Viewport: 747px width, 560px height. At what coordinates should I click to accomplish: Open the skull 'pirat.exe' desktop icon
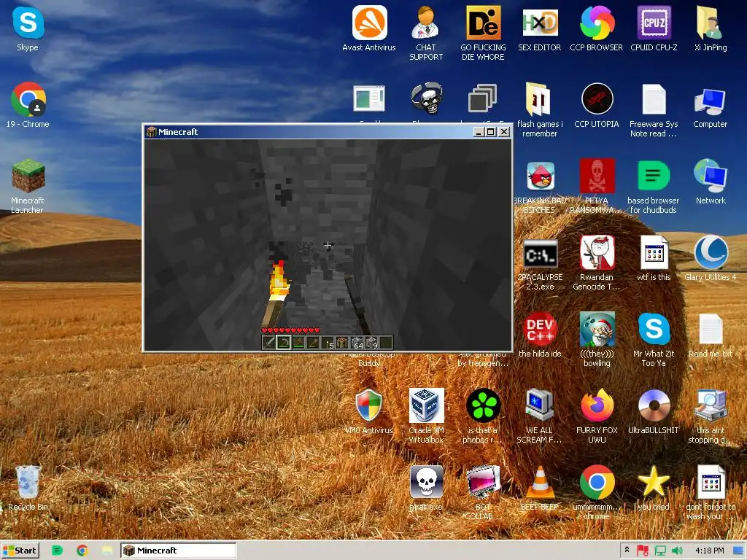pos(426,488)
